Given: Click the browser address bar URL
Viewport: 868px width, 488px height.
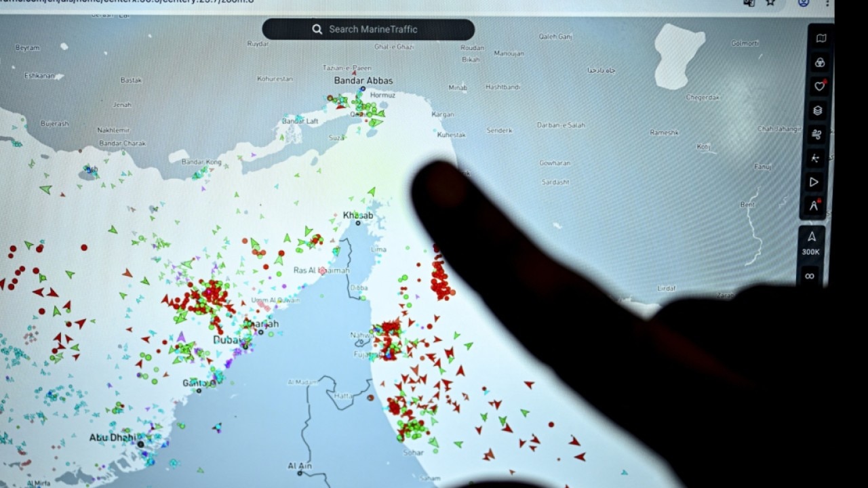Looking at the screenshot, I should (x=136, y=2).
